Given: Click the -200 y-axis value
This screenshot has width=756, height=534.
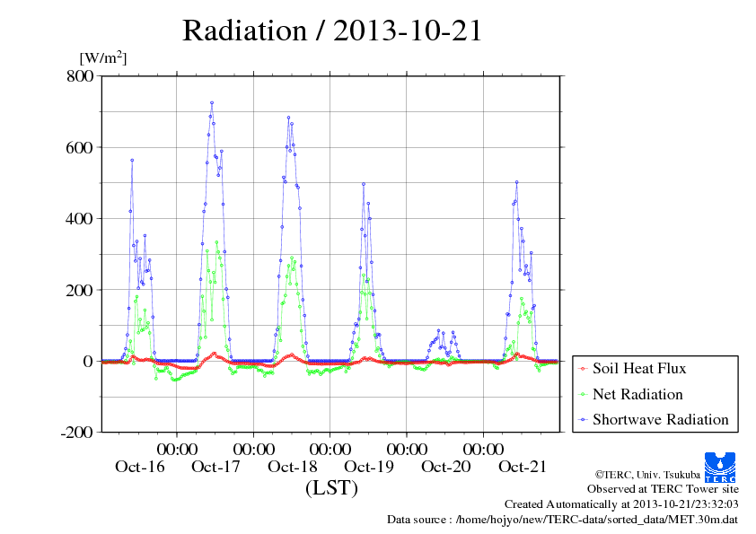Looking at the screenshot, I should pos(76,433).
